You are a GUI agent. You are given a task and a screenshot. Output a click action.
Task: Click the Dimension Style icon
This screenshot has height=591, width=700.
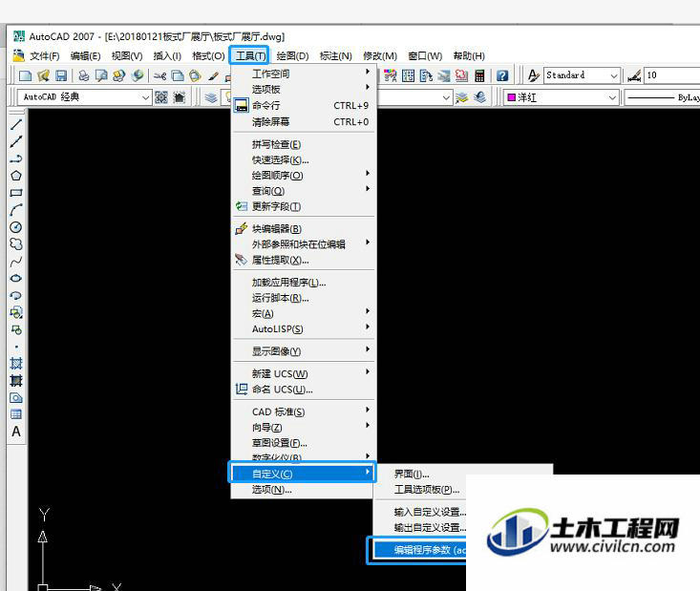pos(634,75)
